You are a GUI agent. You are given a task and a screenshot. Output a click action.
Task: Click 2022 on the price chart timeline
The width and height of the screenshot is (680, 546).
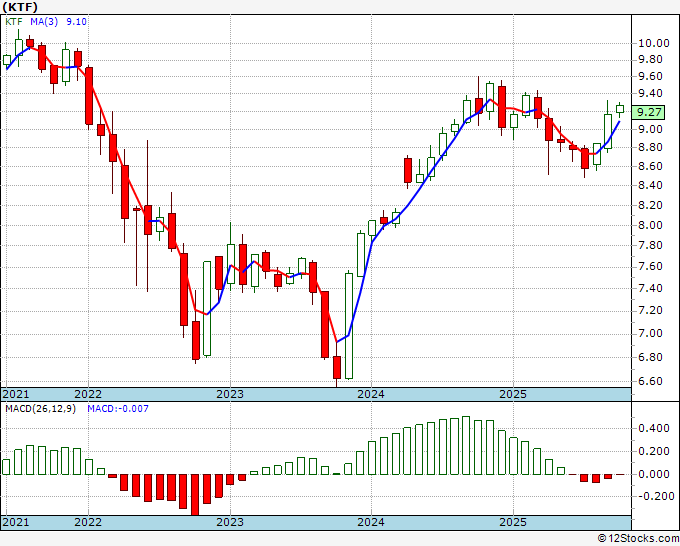(x=88, y=394)
